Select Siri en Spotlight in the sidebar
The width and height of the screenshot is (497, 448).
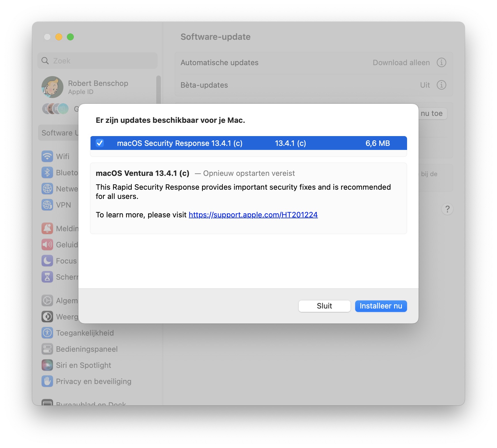[97, 365]
